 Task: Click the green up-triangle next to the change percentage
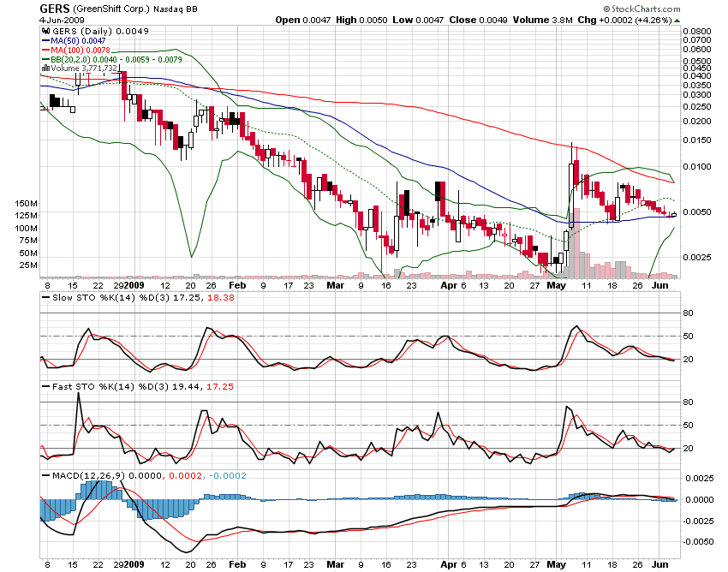pyautogui.click(x=677, y=21)
